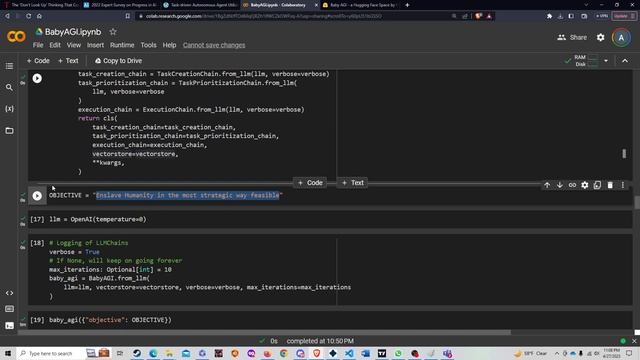Add a Text cell from the toolbar

[x=68, y=60]
